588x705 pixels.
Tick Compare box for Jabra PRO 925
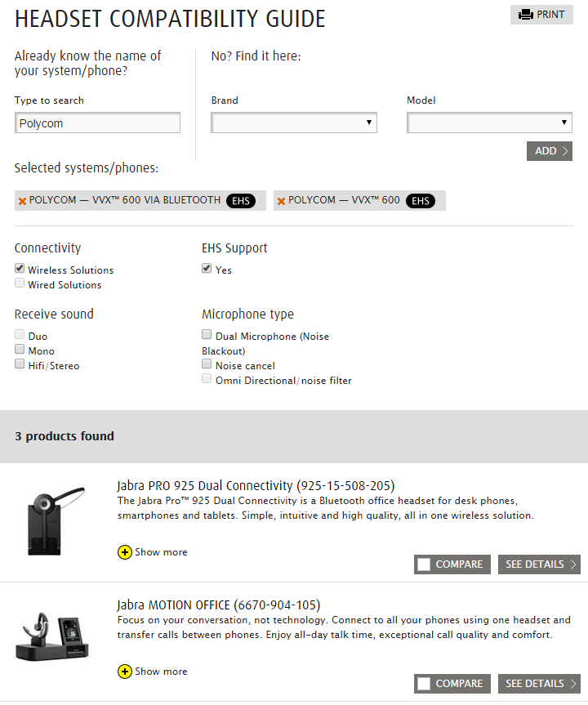(424, 564)
